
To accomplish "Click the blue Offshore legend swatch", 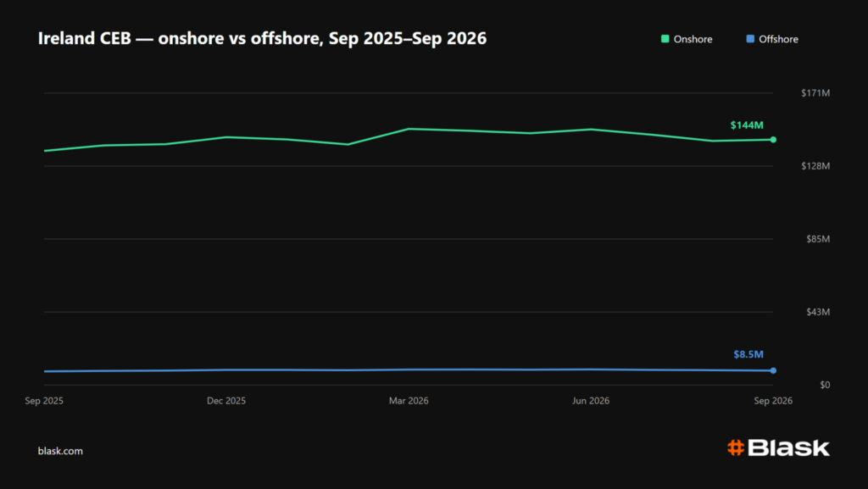I will (x=750, y=39).
